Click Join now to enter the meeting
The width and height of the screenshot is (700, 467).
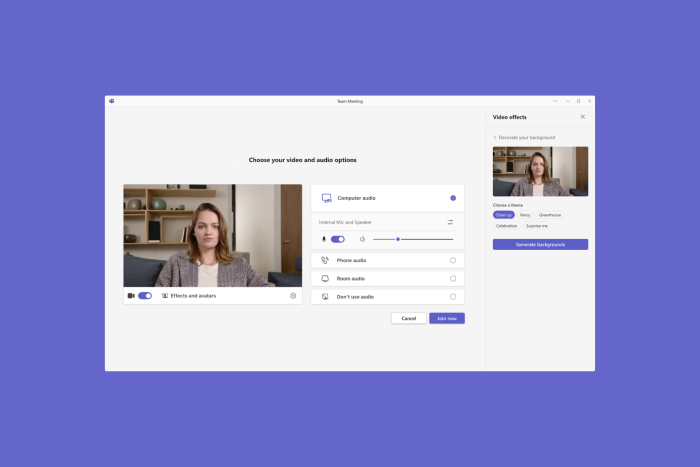(x=447, y=318)
